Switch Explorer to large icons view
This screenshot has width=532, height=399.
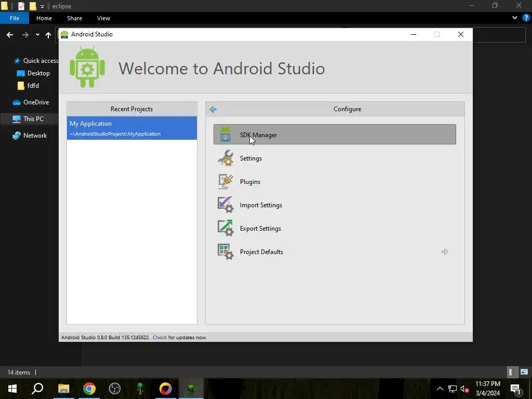(525, 372)
